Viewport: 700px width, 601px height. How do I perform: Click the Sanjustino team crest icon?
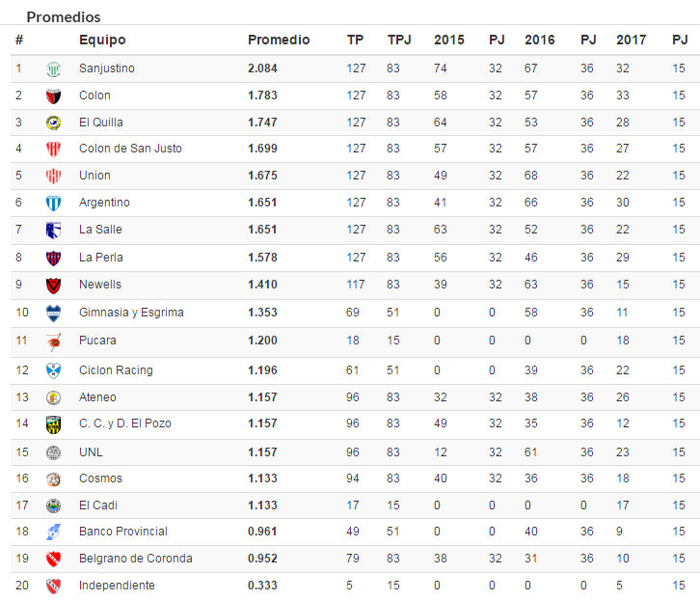54,69
